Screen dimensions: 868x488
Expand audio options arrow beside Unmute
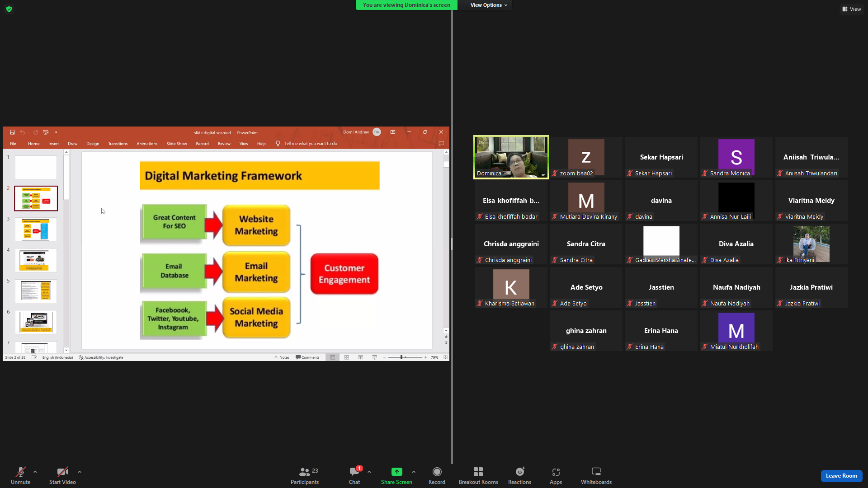pos(35,472)
